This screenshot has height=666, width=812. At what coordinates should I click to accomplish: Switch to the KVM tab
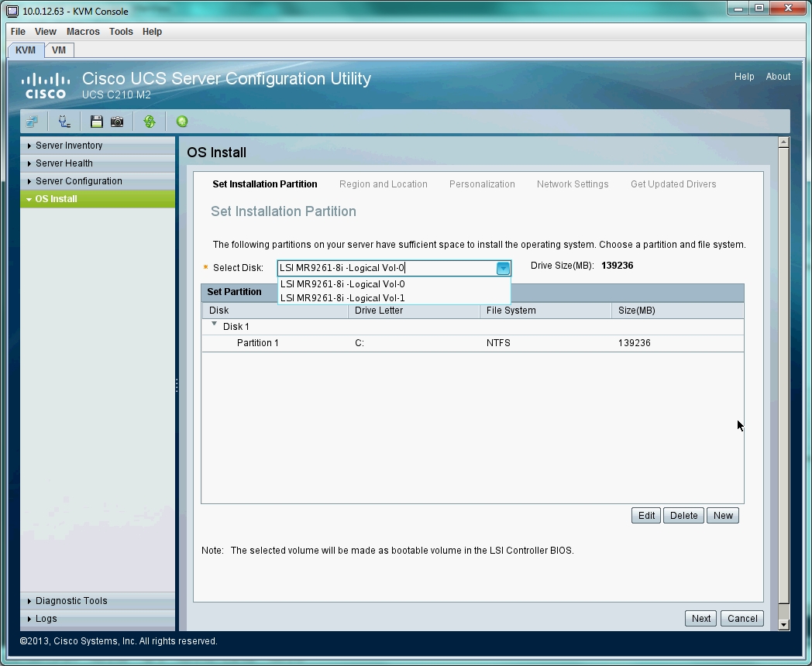[26, 50]
